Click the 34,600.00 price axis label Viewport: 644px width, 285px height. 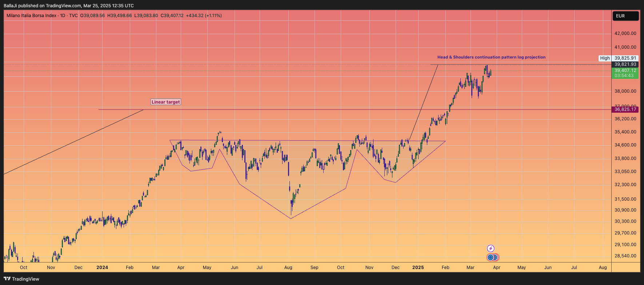(x=625, y=145)
